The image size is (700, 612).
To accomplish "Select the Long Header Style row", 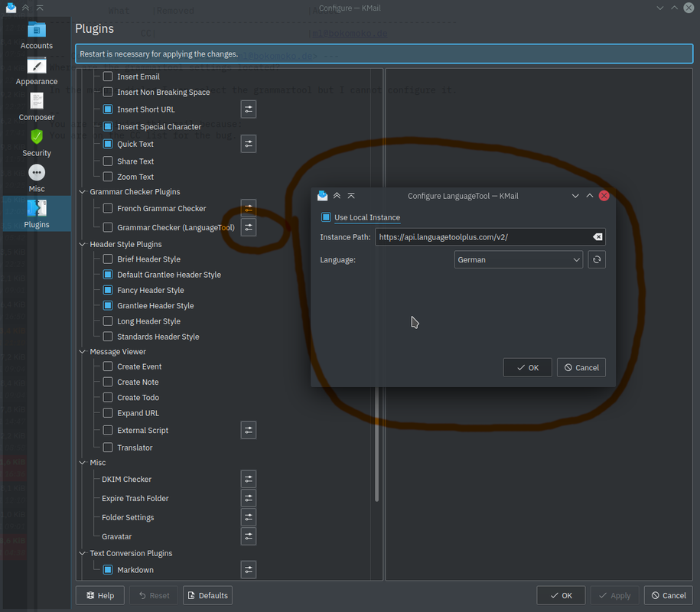I will point(148,321).
